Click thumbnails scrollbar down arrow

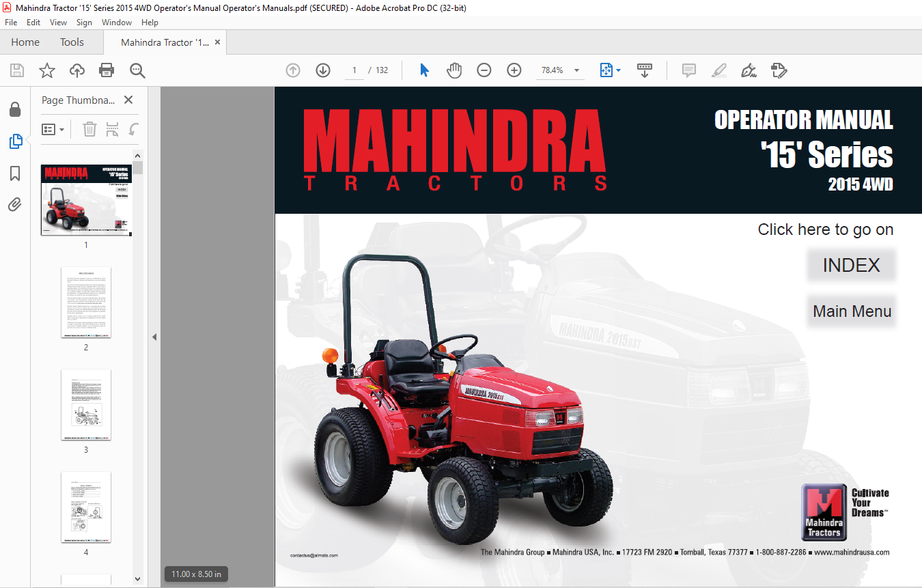tap(138, 579)
